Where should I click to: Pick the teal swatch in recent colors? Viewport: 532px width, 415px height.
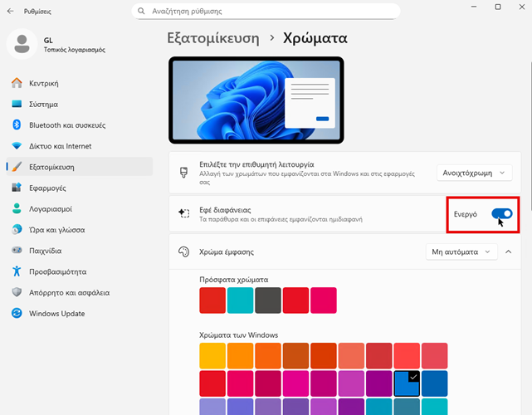pyautogui.click(x=241, y=300)
